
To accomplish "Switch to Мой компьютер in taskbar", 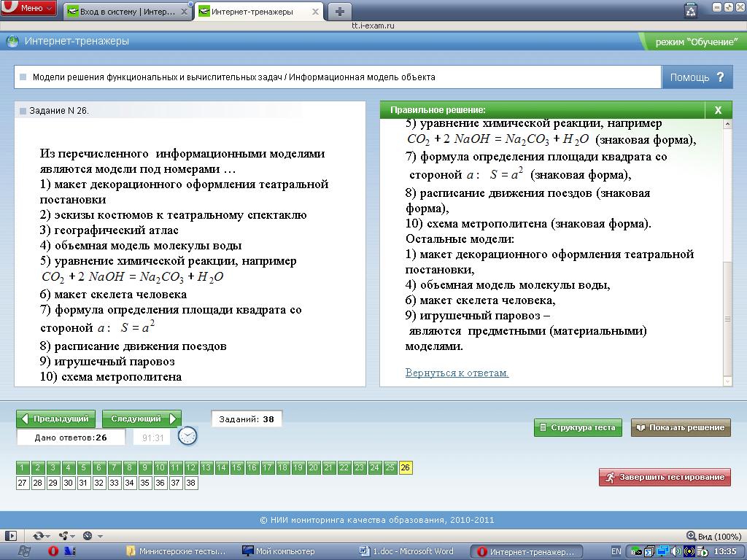I will tap(278, 551).
